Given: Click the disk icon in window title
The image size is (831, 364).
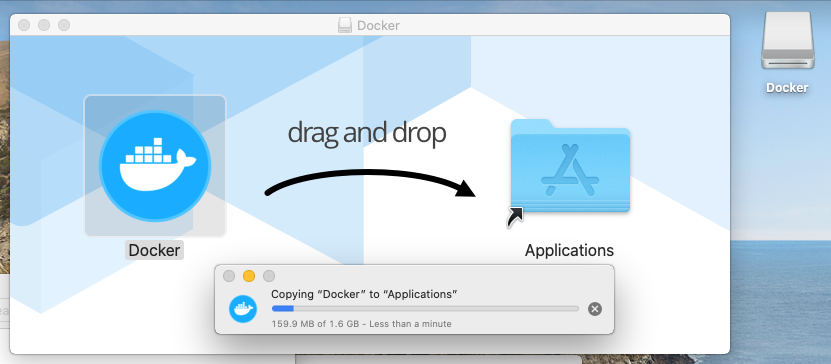Looking at the screenshot, I should point(344,25).
